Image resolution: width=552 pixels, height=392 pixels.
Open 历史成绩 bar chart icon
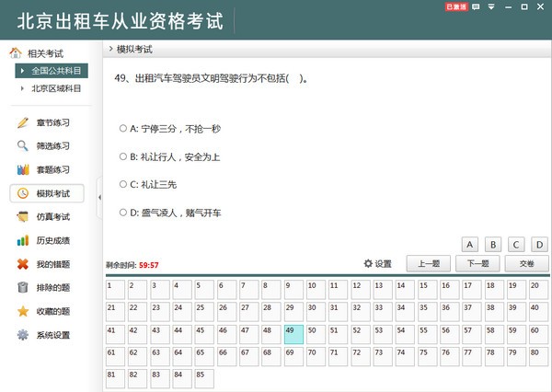(x=23, y=240)
